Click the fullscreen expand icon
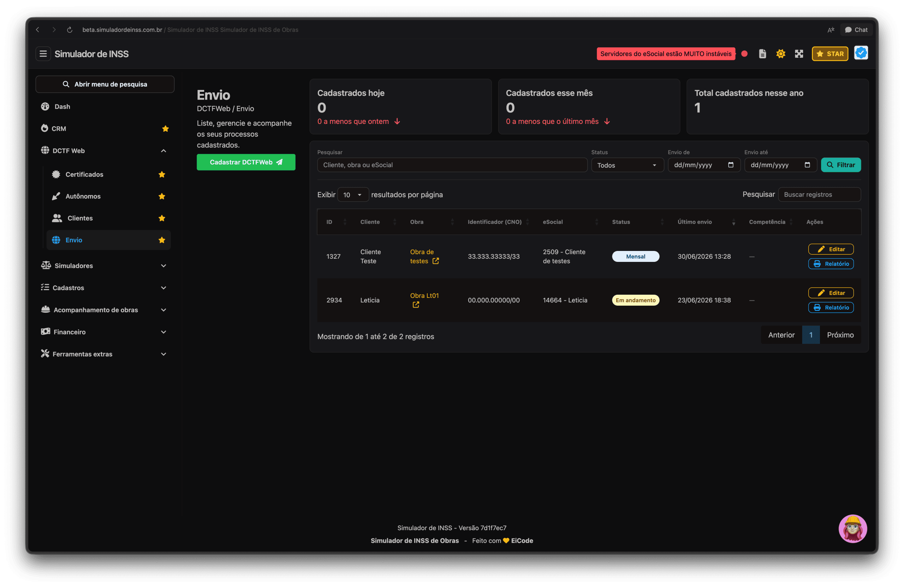Image resolution: width=904 pixels, height=588 pixels. 799,54
